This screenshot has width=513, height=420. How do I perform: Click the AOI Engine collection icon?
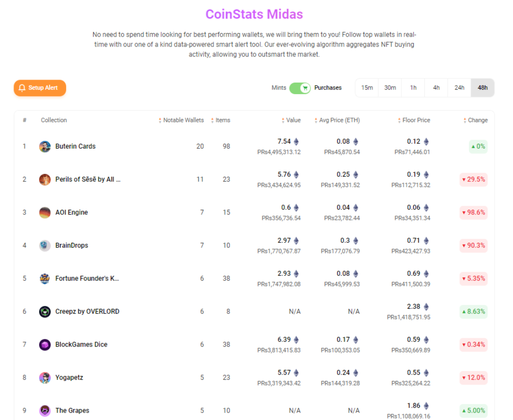click(x=45, y=213)
